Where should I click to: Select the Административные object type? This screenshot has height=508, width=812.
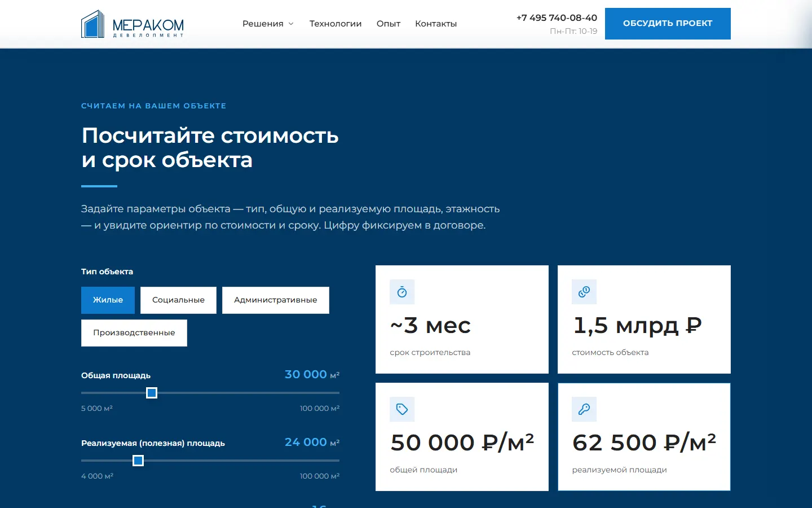tap(276, 300)
